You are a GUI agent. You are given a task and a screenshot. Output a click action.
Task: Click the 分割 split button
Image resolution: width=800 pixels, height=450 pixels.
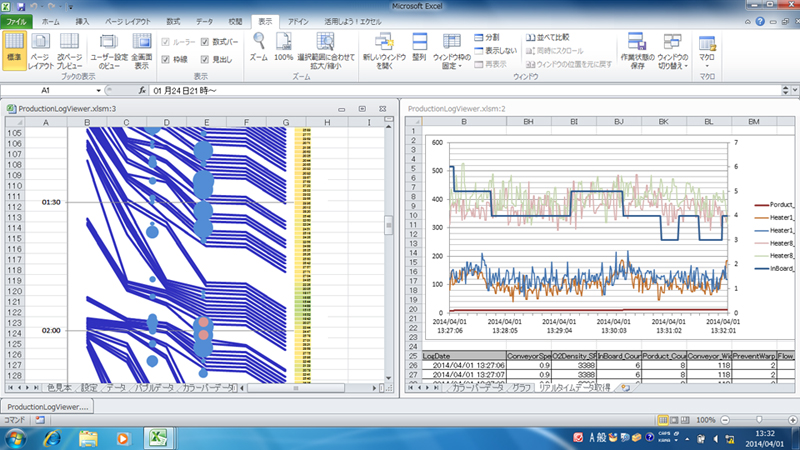(x=486, y=36)
